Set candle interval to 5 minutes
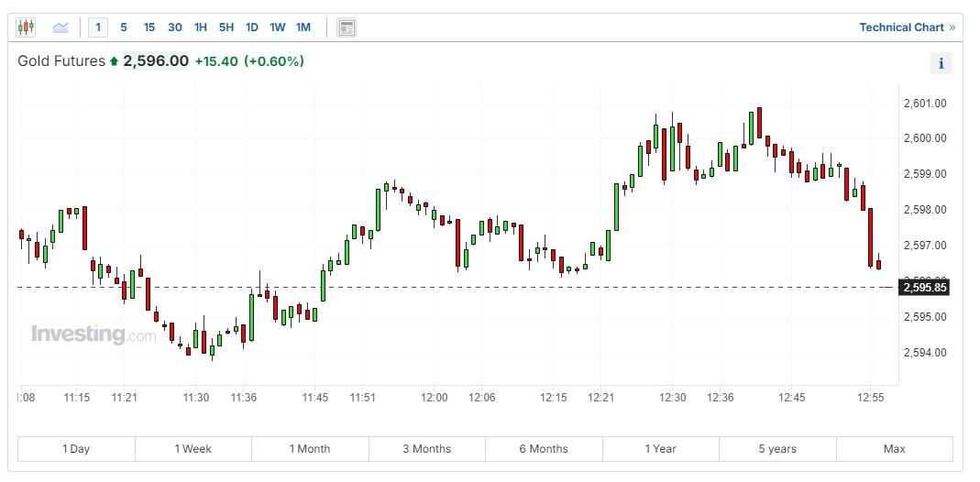980x482 pixels. coord(124,27)
